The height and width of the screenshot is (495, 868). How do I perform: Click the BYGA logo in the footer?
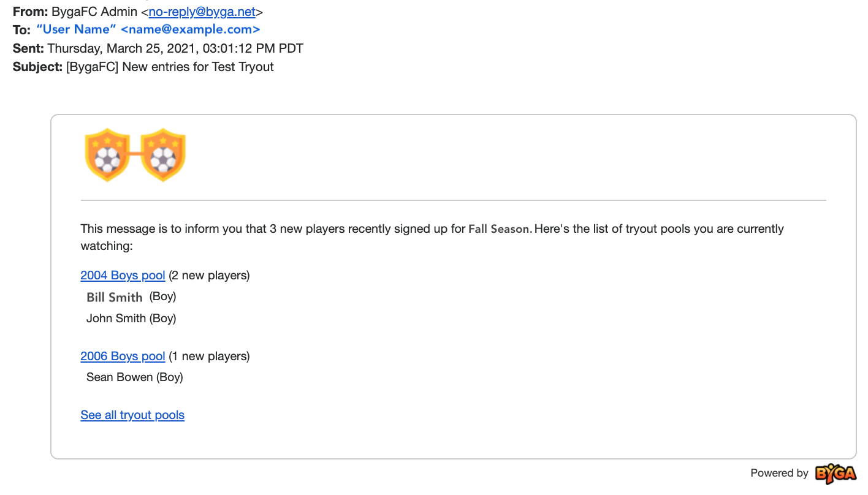point(836,474)
